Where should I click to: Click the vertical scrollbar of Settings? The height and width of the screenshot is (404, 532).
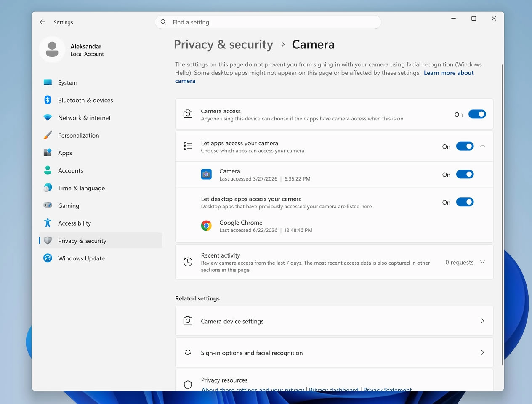coord(502,215)
